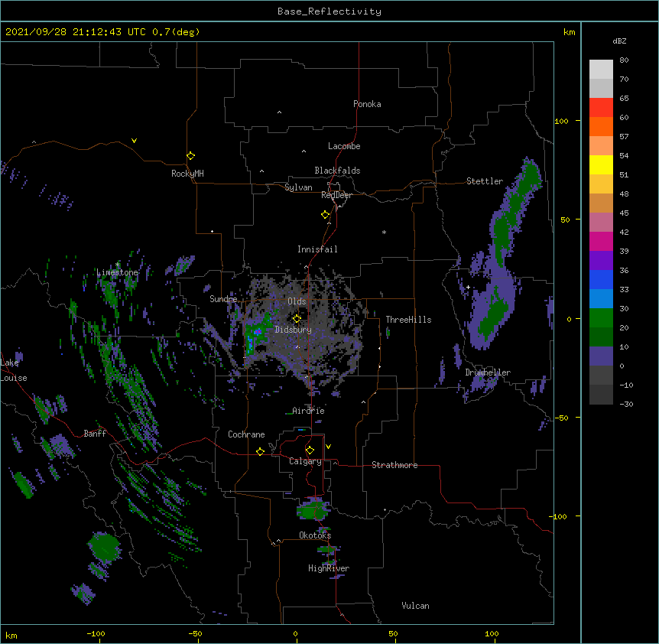Image resolution: width=659 pixels, height=644 pixels.
Task: Pick the red 65-60 dBZ legend swatch
Action: 601,108
